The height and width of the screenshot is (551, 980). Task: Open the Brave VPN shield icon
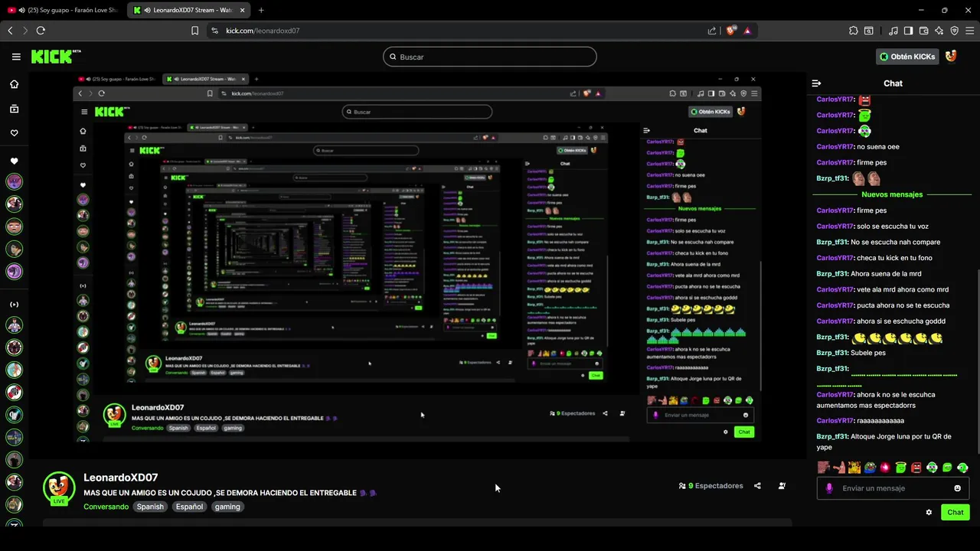[x=954, y=31]
